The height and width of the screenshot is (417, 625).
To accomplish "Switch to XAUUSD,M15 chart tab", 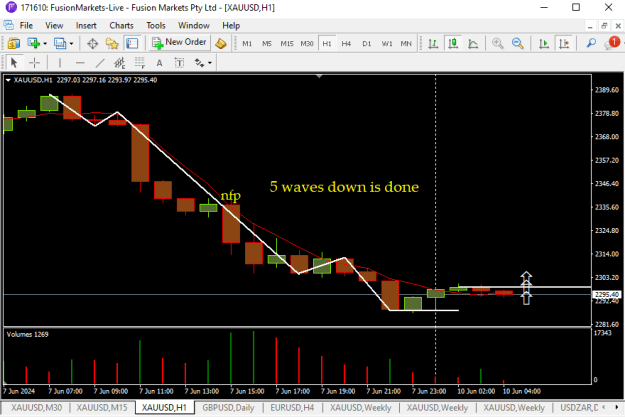I will [x=102, y=408].
